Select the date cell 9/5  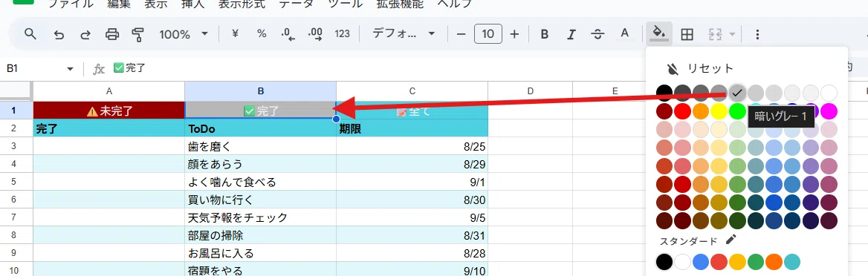pyautogui.click(x=412, y=218)
